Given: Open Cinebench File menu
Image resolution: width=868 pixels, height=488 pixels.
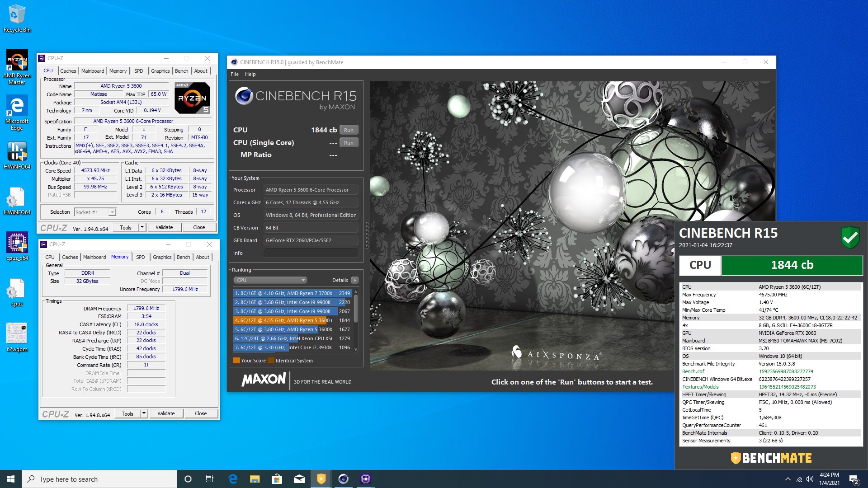Looking at the screenshot, I should 235,74.
